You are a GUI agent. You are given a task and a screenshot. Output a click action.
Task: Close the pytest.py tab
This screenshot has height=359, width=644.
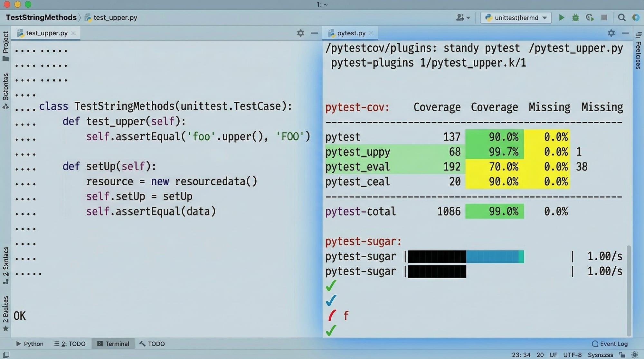372,33
